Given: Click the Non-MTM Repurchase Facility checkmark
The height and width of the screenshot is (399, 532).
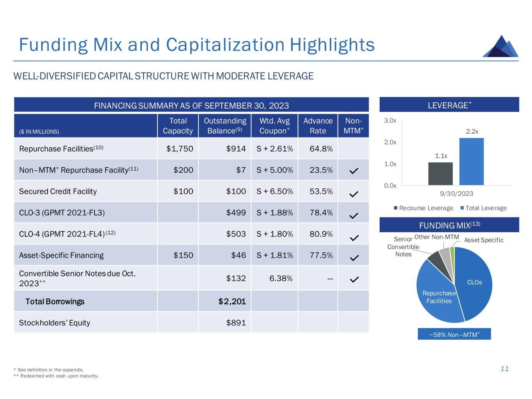Looking at the screenshot, I should click(353, 171).
